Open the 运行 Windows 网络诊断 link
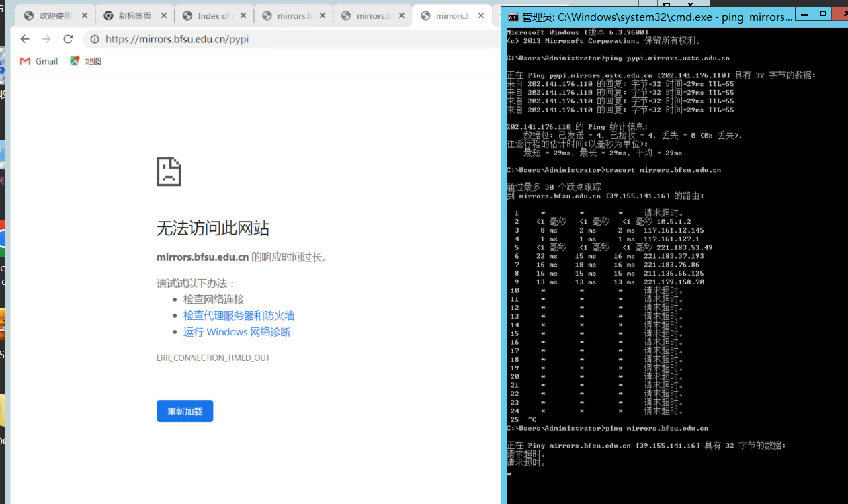 tap(237, 331)
